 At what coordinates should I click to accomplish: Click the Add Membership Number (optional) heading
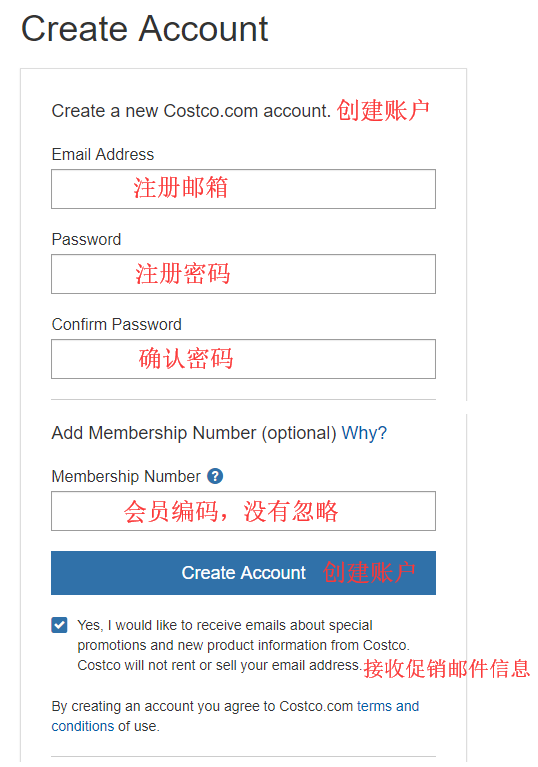[x=194, y=433]
